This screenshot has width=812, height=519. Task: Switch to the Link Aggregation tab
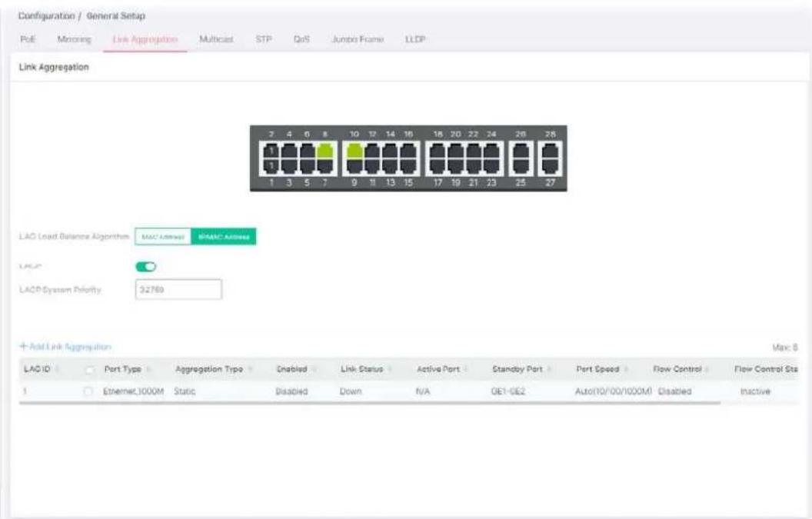pyautogui.click(x=145, y=39)
